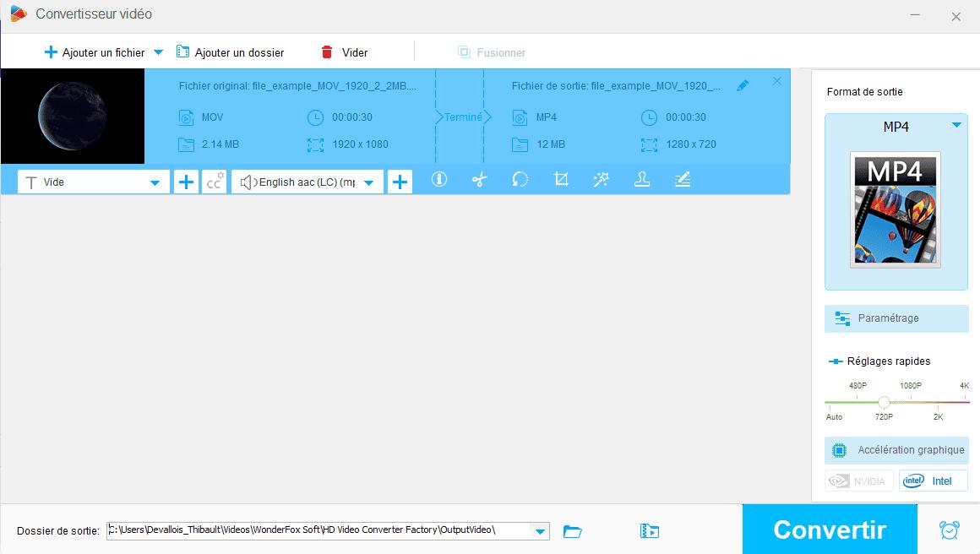This screenshot has width=980, height=554.
Task: Click the output resolution 1280 x 720
Action: (690, 144)
